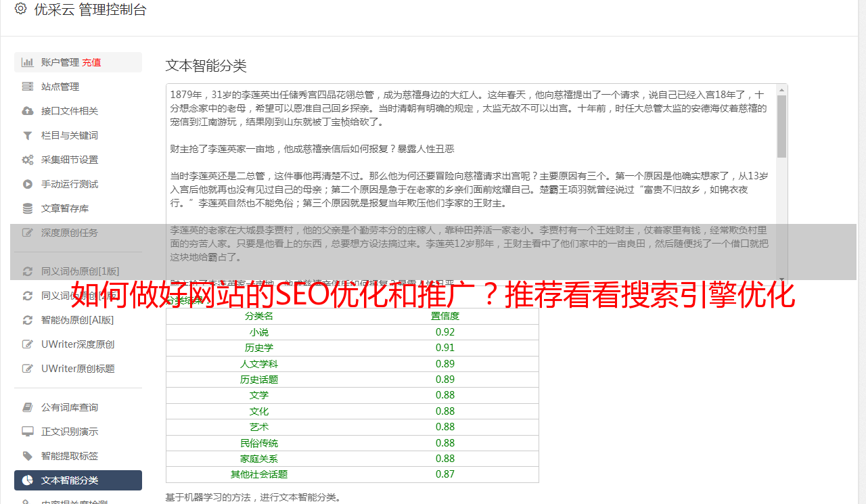Click the filter funnel icon for 栏目与关键词

[x=27, y=135]
